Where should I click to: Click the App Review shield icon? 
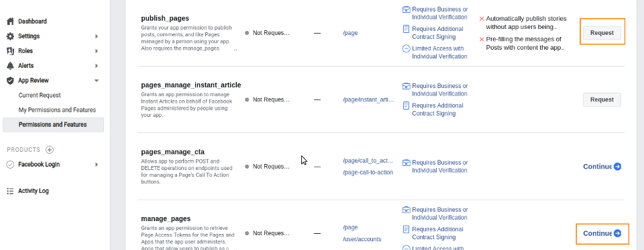tap(10, 81)
